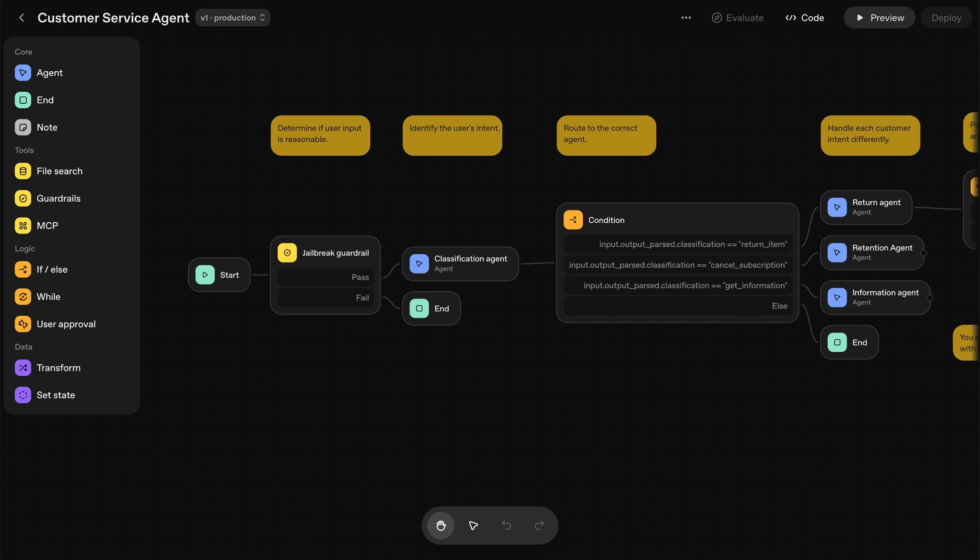Select the Agent node icon in sidebar
Screen dimensions: 980x560
pos(23,73)
